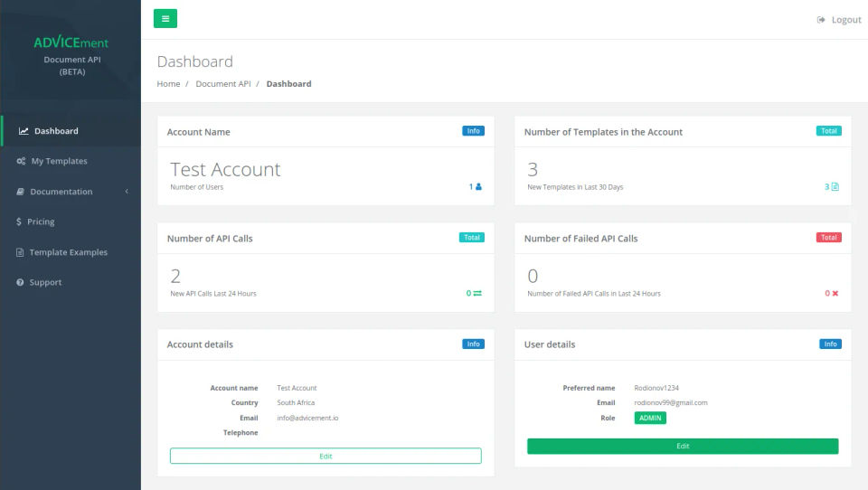Click the ADMIN role badge

click(650, 419)
